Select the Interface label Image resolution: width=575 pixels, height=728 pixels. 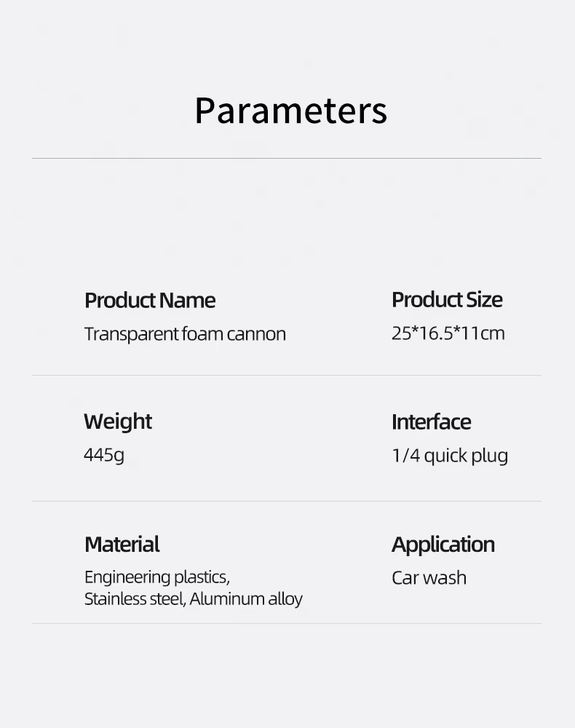coord(431,422)
